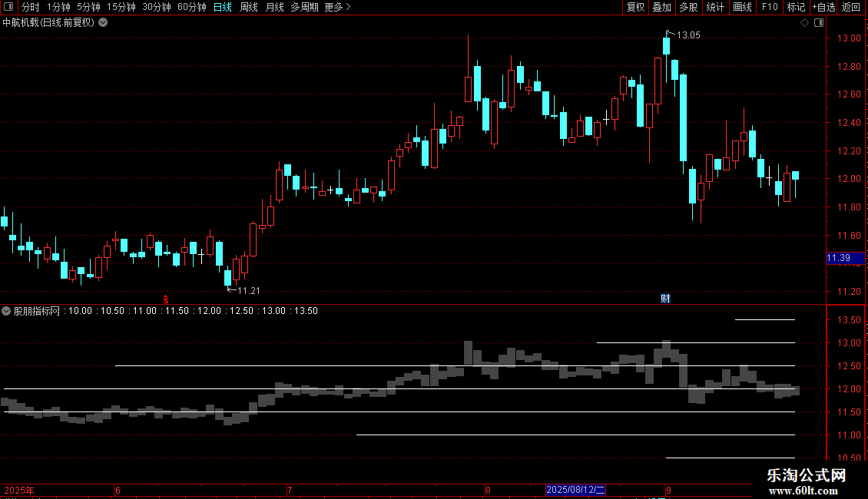
Task: Toggle the left side panel icon
Action: (x=8, y=7)
